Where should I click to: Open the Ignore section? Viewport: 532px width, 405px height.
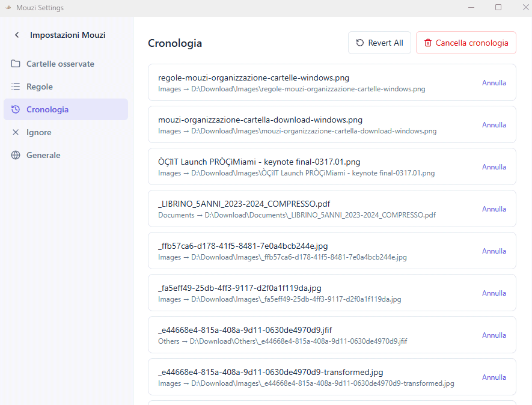coord(66,132)
